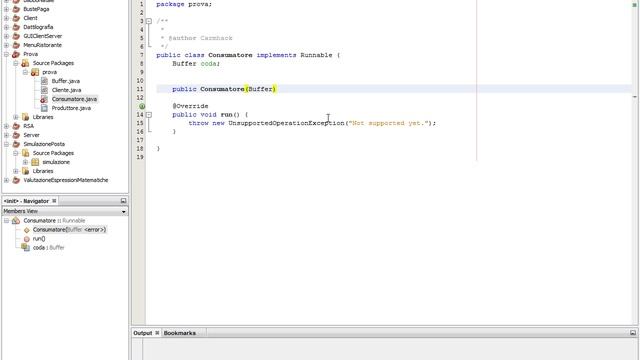Click the Consumatore.java error file icon
Image resolution: width=640 pixels, height=360 pixels.
(x=44, y=99)
